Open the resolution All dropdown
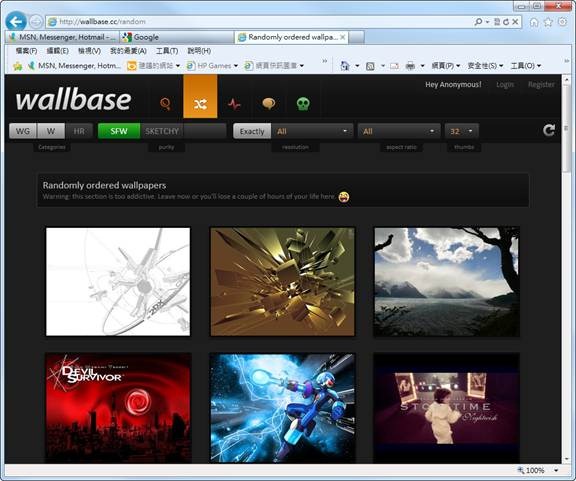The height and width of the screenshot is (481, 576). (x=312, y=131)
